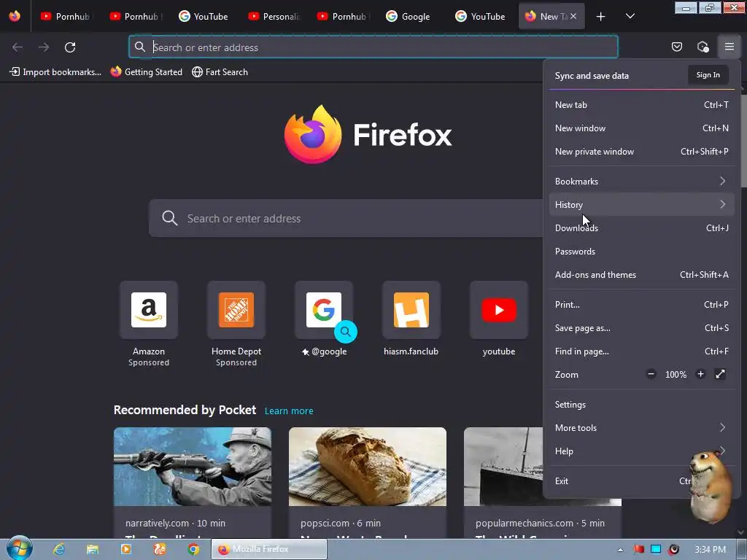This screenshot has width=747, height=560.
Task: Click the search box on new tab page
Action: click(346, 218)
